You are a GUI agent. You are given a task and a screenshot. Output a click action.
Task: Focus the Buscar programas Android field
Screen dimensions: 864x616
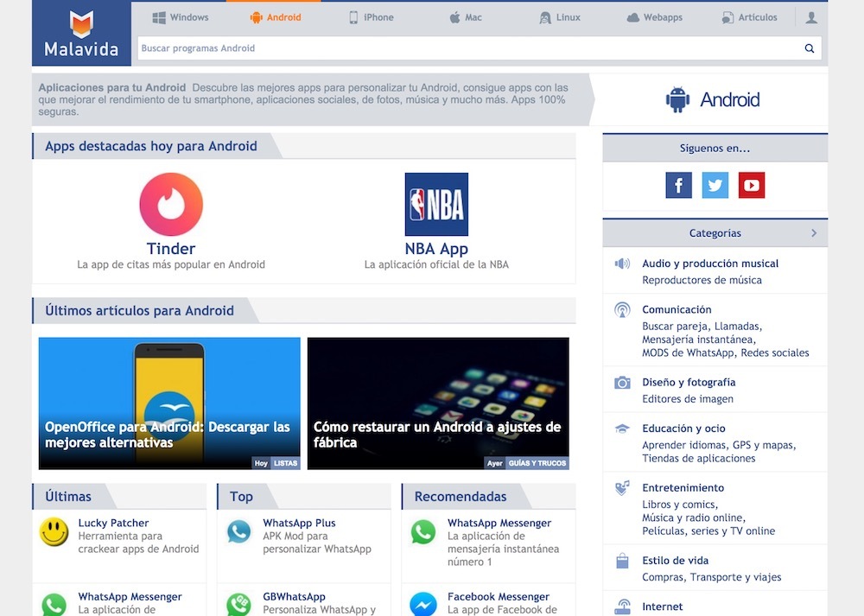[467, 48]
